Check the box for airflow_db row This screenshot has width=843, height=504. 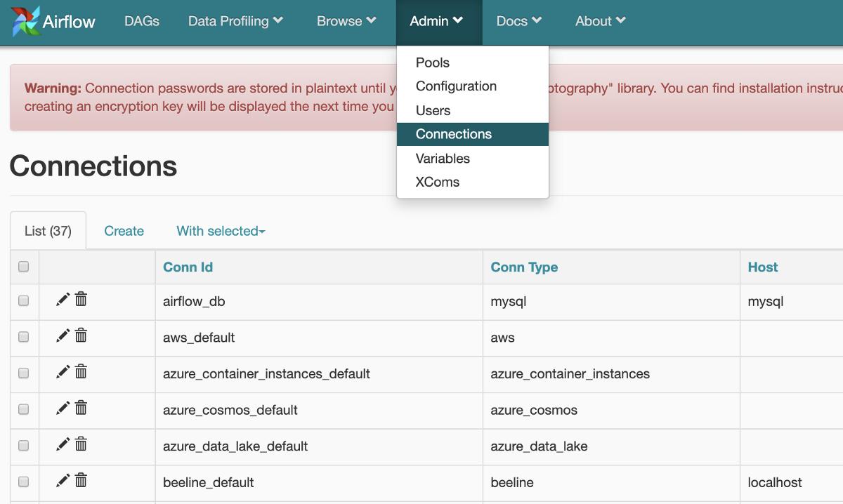24,300
